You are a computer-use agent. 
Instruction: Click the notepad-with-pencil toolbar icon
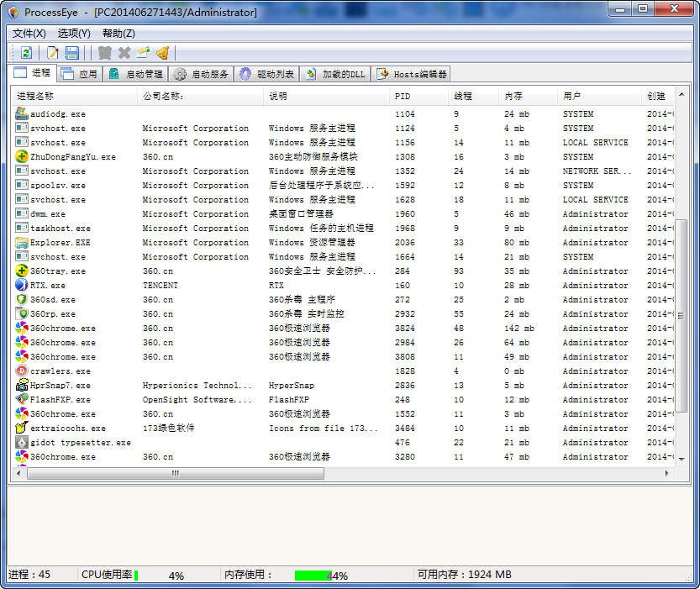pyautogui.click(x=53, y=53)
